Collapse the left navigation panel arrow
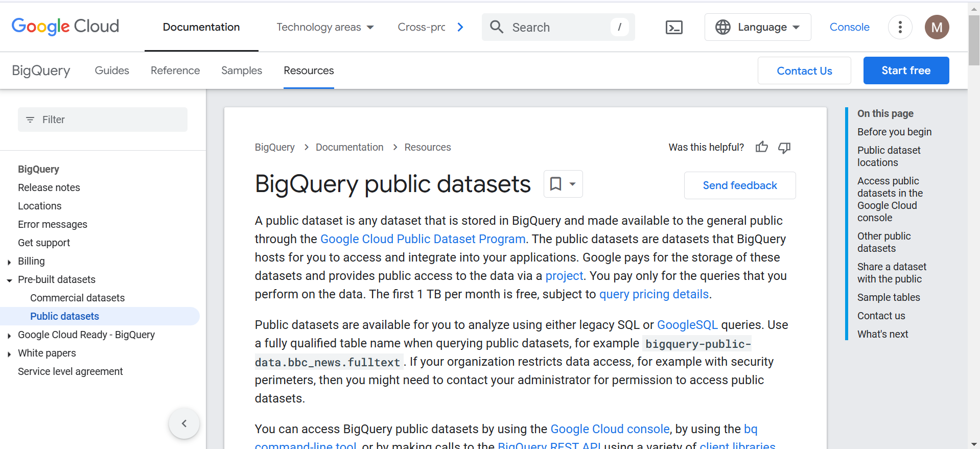 tap(184, 423)
